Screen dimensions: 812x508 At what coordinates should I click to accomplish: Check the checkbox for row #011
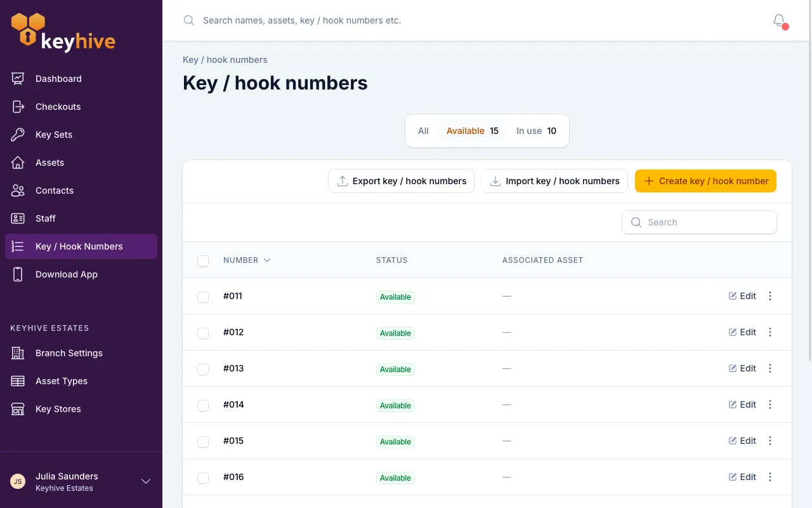click(203, 297)
